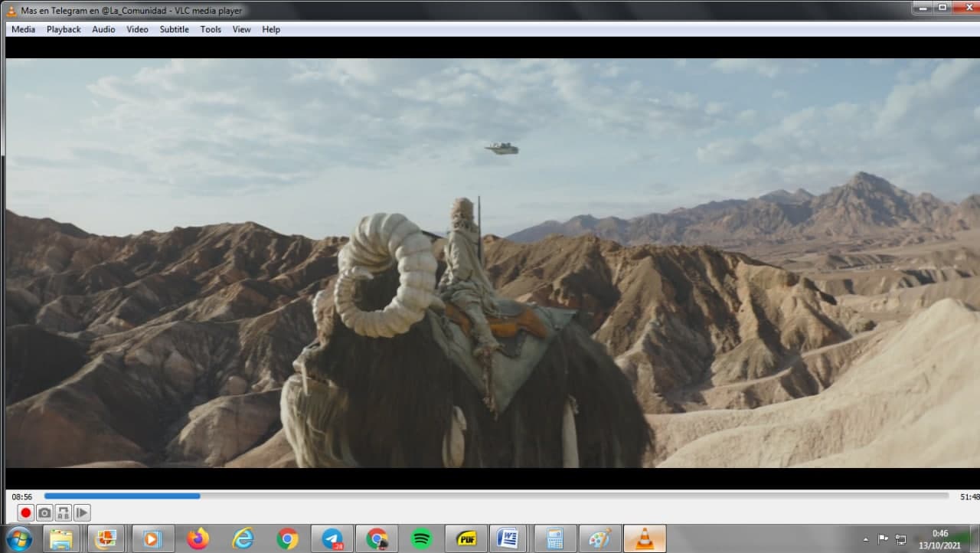This screenshot has height=553, width=980.
Task: Launch Google Chrome from the taskbar
Action: click(x=288, y=538)
